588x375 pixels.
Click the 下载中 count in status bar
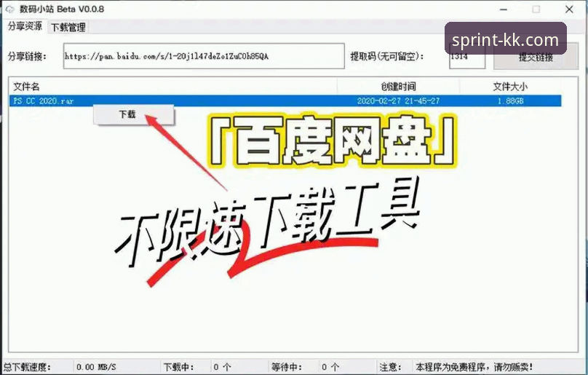click(222, 367)
